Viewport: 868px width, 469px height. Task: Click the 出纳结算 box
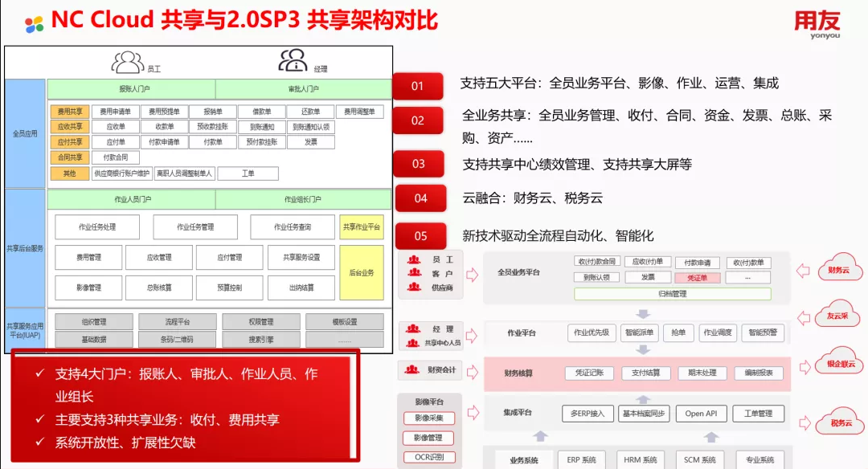[x=301, y=288]
